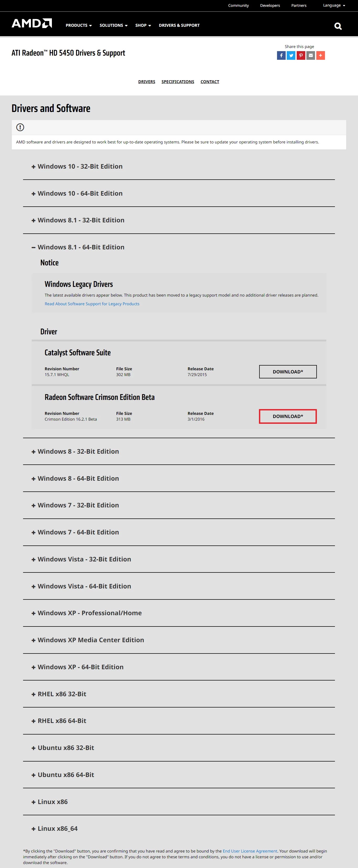Viewport: 358px width, 868px height.
Task: Jump to the Drivers section tab
Action: [x=147, y=82]
